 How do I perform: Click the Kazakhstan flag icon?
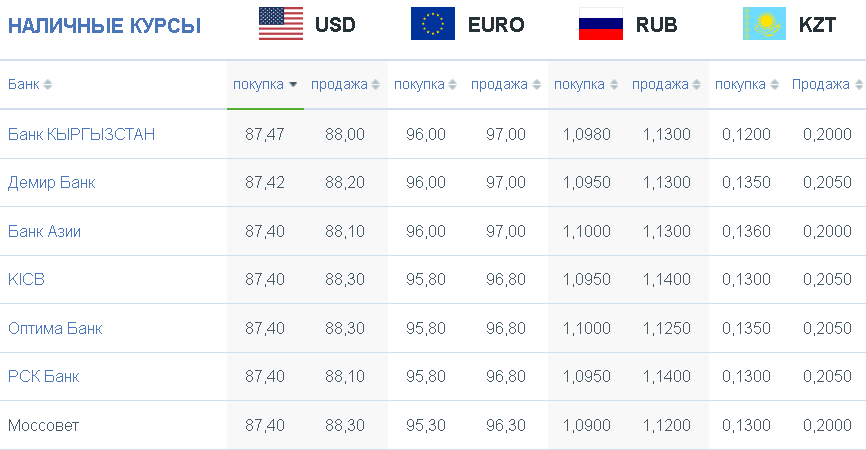point(764,24)
